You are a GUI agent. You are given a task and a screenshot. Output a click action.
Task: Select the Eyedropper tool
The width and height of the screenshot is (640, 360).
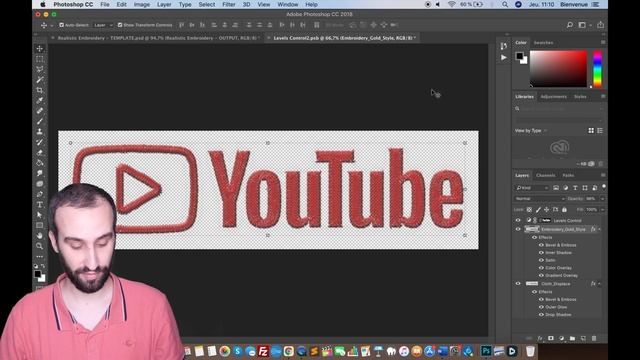click(x=40, y=100)
